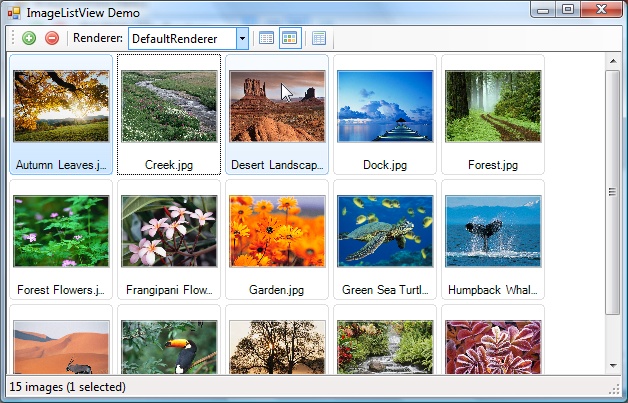628x403 pixels.
Task: Click the red remove images icon
Action: pyautogui.click(x=52, y=38)
